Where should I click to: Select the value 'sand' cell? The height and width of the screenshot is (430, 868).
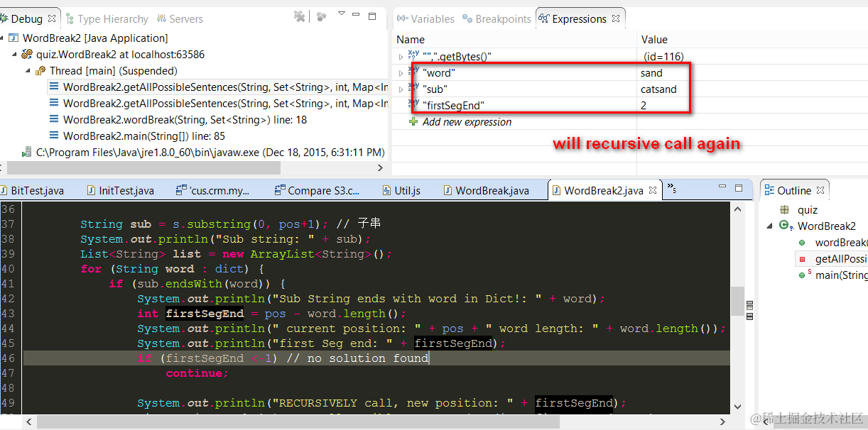[651, 73]
